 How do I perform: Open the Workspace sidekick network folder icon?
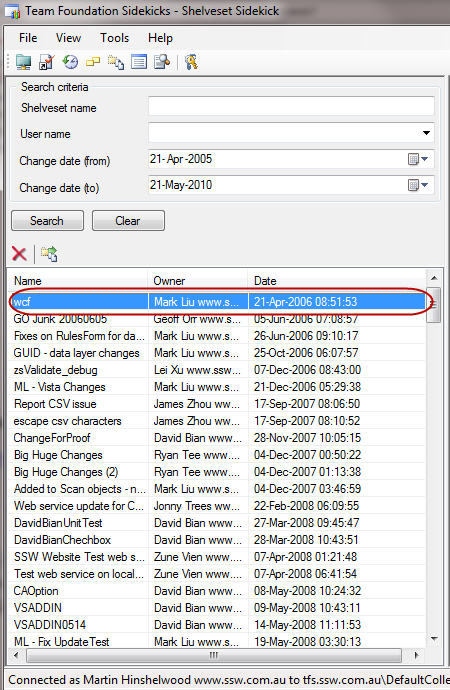(x=23, y=62)
